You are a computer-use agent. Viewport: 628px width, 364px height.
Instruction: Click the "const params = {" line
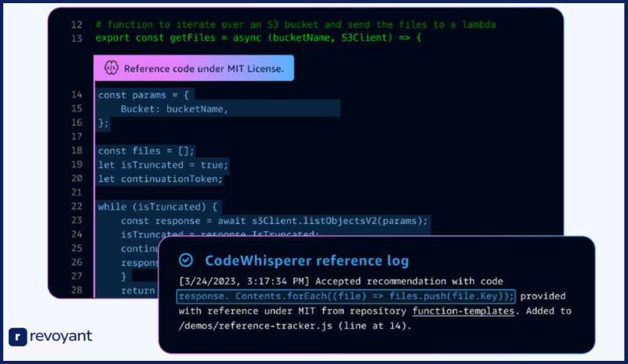(143, 95)
